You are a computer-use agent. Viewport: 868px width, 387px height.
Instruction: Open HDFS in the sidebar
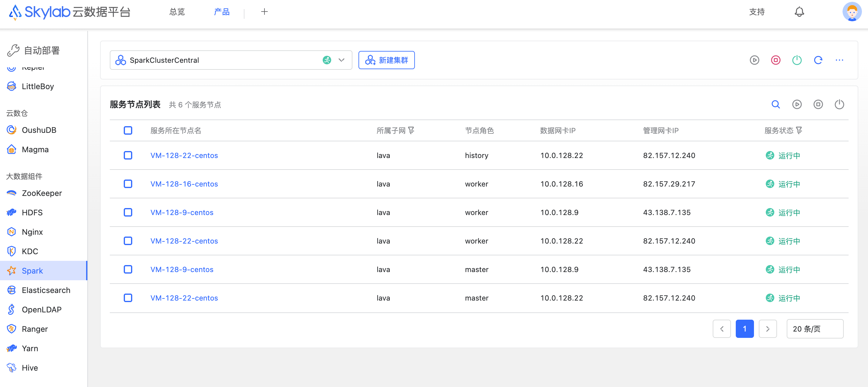coord(44,213)
